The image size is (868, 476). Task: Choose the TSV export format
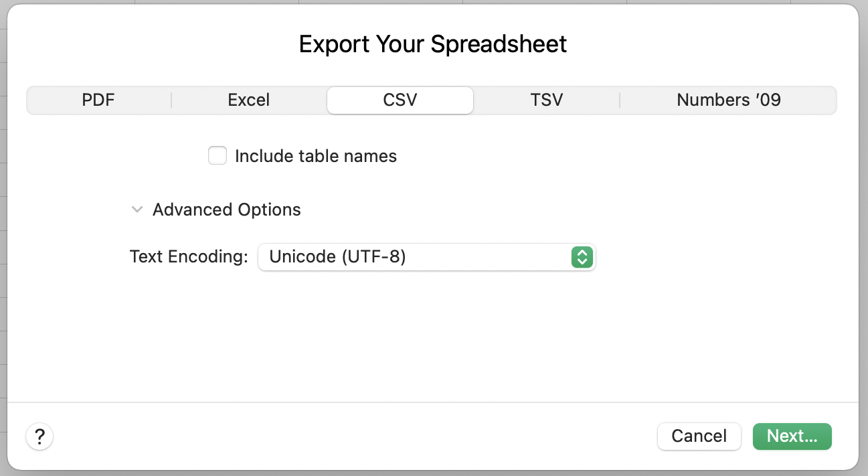(x=546, y=99)
